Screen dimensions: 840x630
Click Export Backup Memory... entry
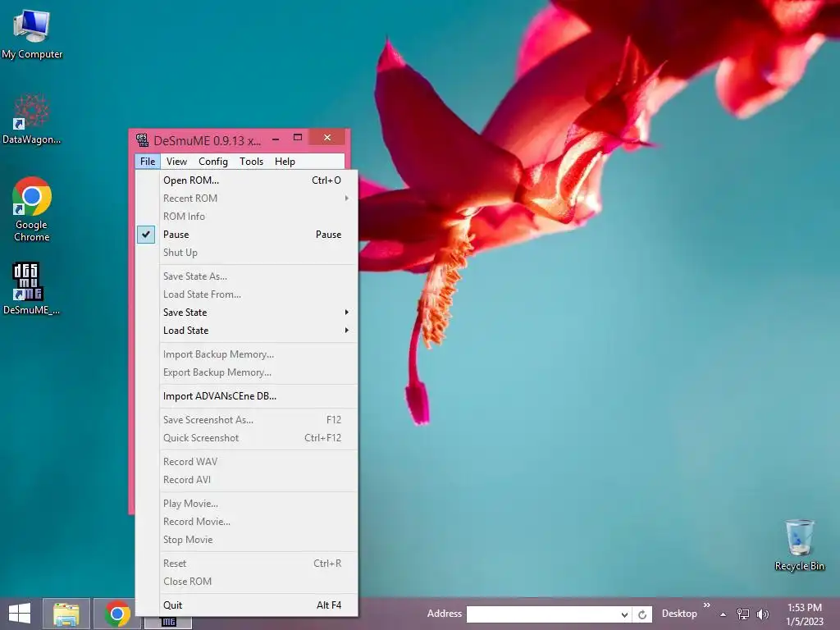coord(246,372)
